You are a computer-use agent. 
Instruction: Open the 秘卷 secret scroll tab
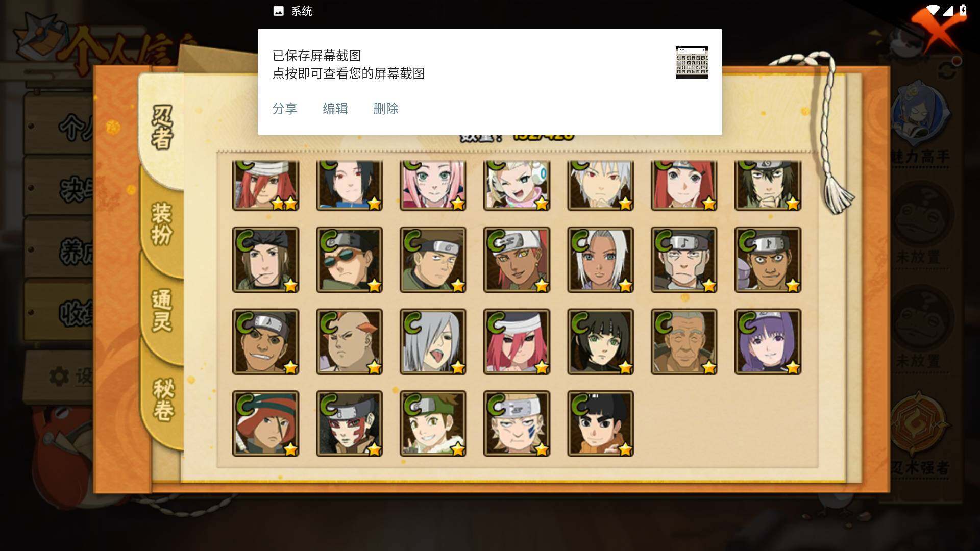(x=163, y=399)
